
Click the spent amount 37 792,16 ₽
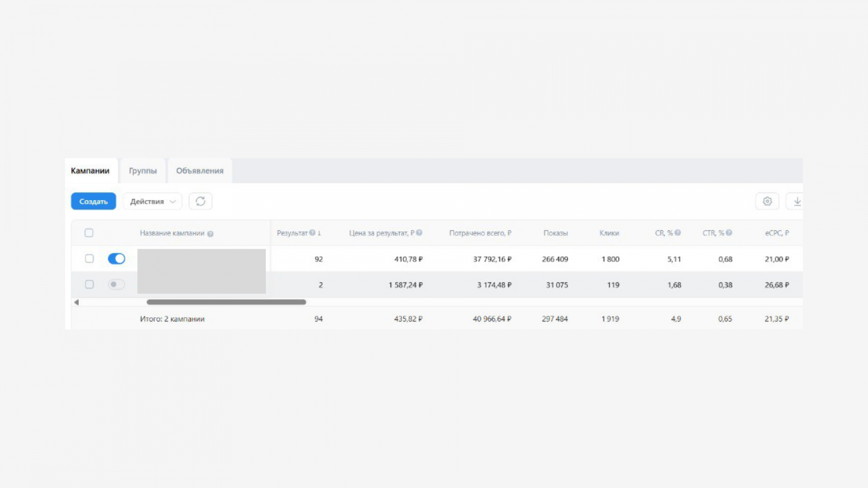[x=492, y=259]
